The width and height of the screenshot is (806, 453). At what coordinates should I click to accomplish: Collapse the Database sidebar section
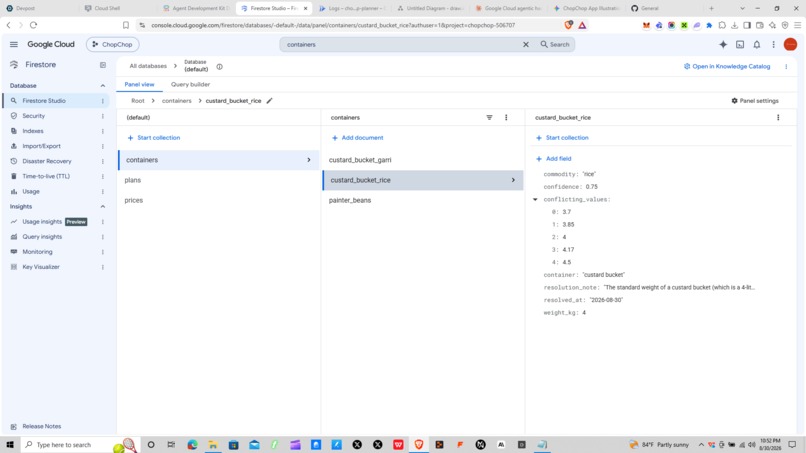point(102,86)
